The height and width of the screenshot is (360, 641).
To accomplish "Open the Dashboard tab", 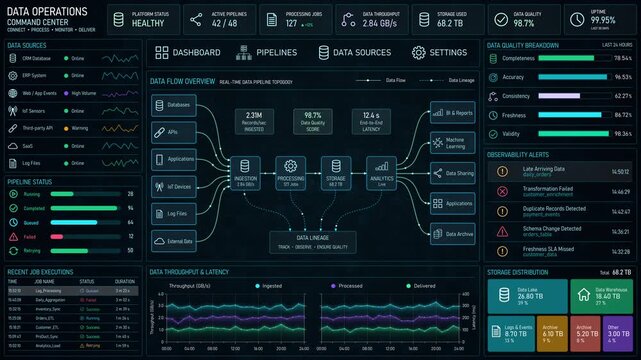I will coord(188,53).
